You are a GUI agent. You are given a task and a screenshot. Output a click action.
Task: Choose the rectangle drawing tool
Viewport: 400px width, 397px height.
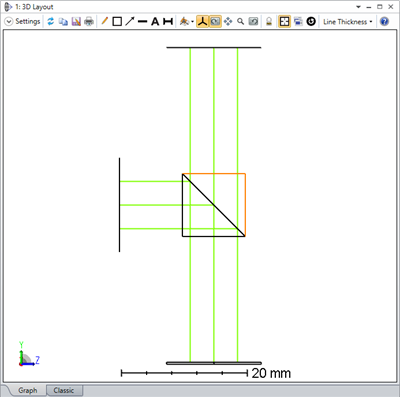coord(117,22)
